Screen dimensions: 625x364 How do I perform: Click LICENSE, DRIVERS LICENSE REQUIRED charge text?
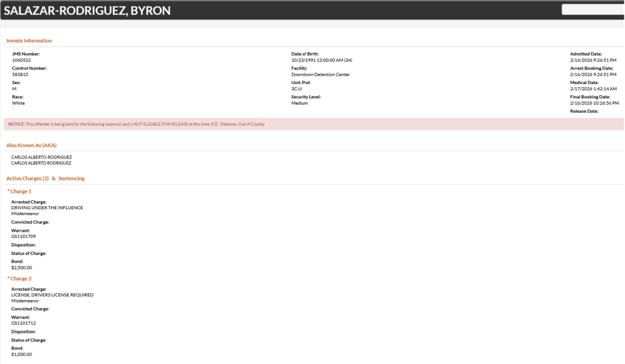[52, 295]
